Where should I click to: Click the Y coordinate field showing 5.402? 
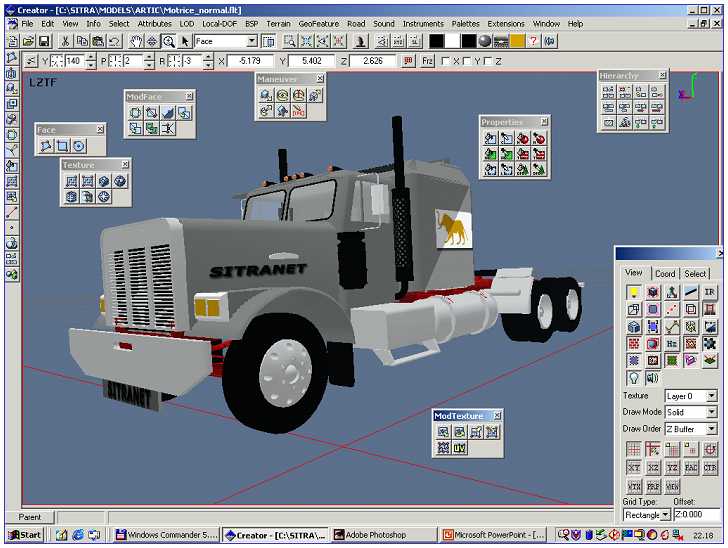click(x=312, y=61)
